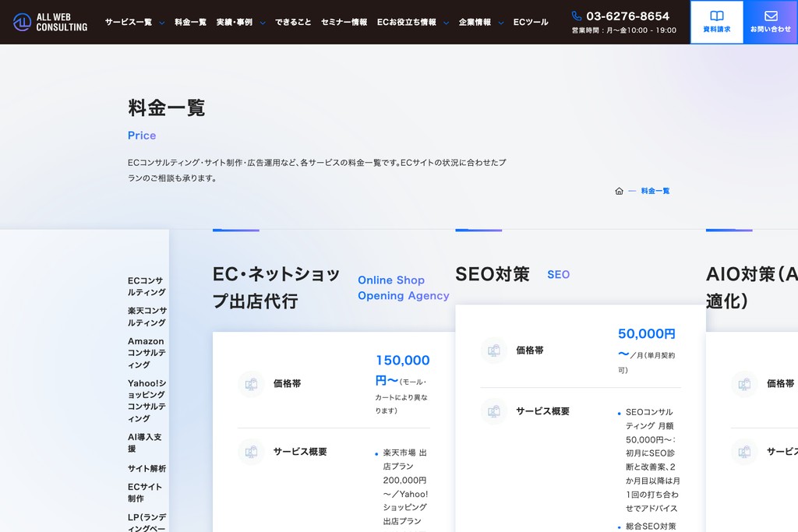Viewport: 798px width, 532px height.
Task: Click the 営業時間 hours text
Action: pyautogui.click(x=624, y=30)
